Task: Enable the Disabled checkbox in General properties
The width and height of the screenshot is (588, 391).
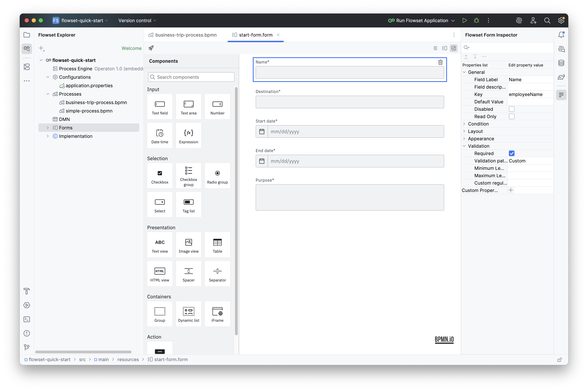Action: coord(512,109)
